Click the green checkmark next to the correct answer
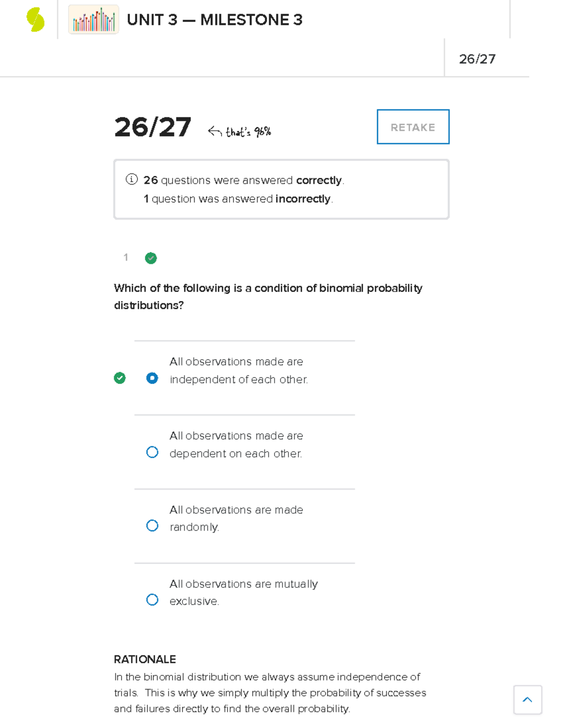This screenshot has width=563, height=728. pyautogui.click(x=120, y=378)
